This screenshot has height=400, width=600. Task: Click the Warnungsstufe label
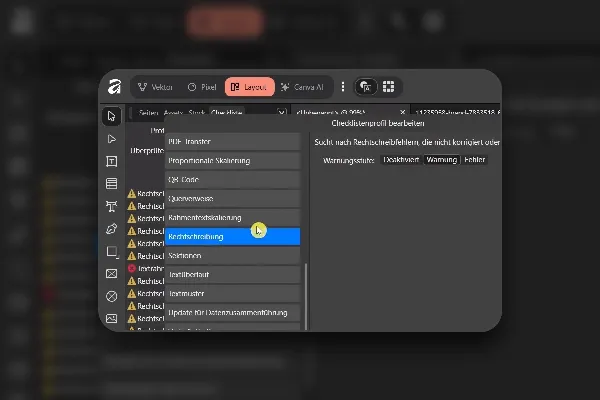point(348,160)
